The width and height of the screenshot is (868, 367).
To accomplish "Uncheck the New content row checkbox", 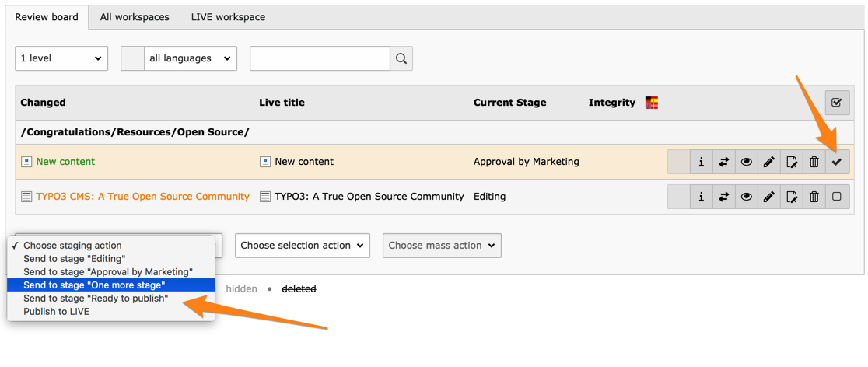I will click(x=837, y=162).
